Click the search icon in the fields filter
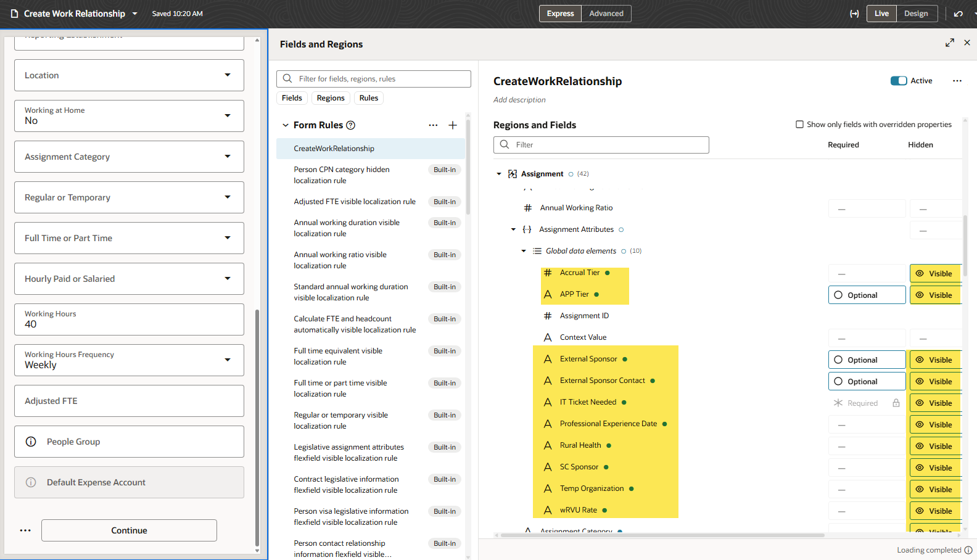The height and width of the screenshot is (560, 977). [x=287, y=78]
